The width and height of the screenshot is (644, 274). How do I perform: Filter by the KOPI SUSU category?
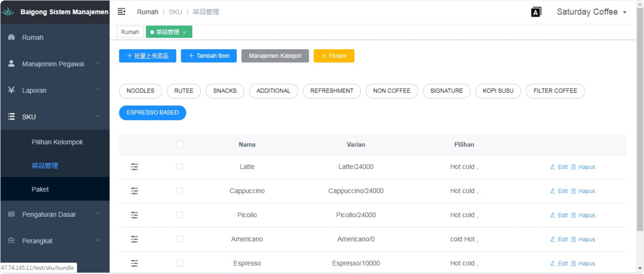[x=498, y=91]
